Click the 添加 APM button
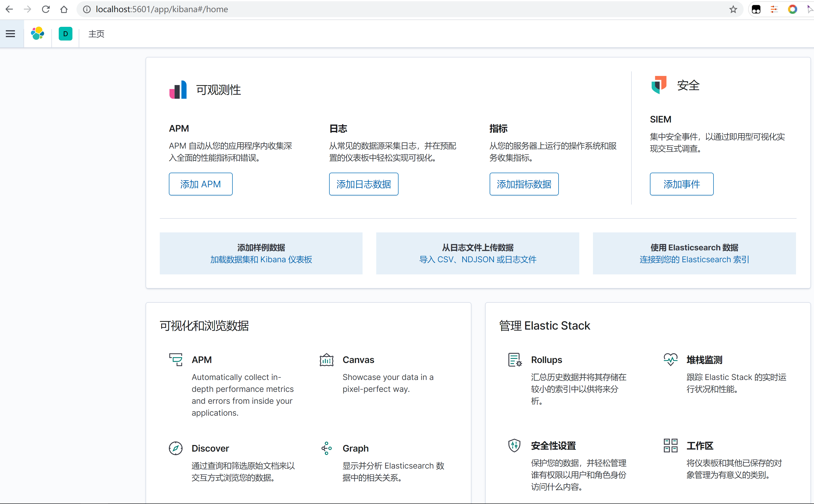Screen dimensions: 814x504 coord(201,184)
